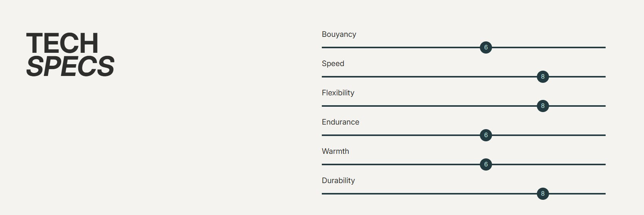Select the Durability slider handle marked 8

pyautogui.click(x=543, y=194)
